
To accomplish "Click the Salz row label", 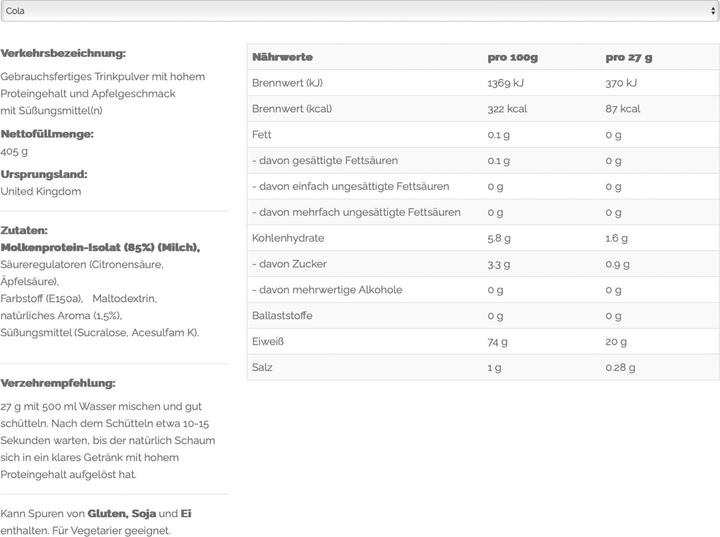I will click(262, 368).
